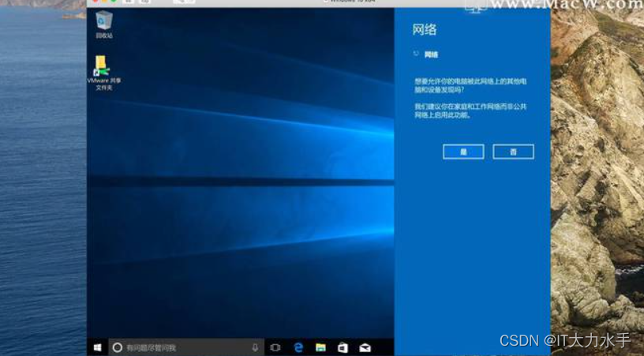644x356 pixels.
Task: Open the VMware shared folders shortcut
Action: [x=103, y=73]
